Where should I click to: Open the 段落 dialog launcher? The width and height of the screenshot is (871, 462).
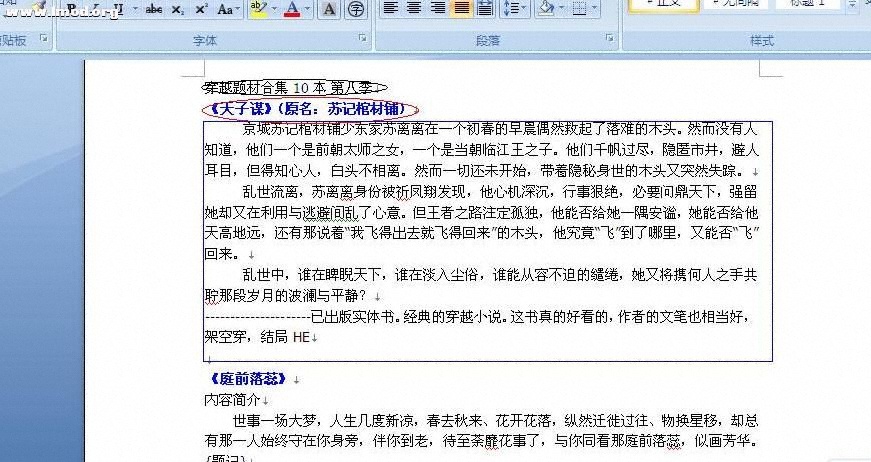point(609,39)
